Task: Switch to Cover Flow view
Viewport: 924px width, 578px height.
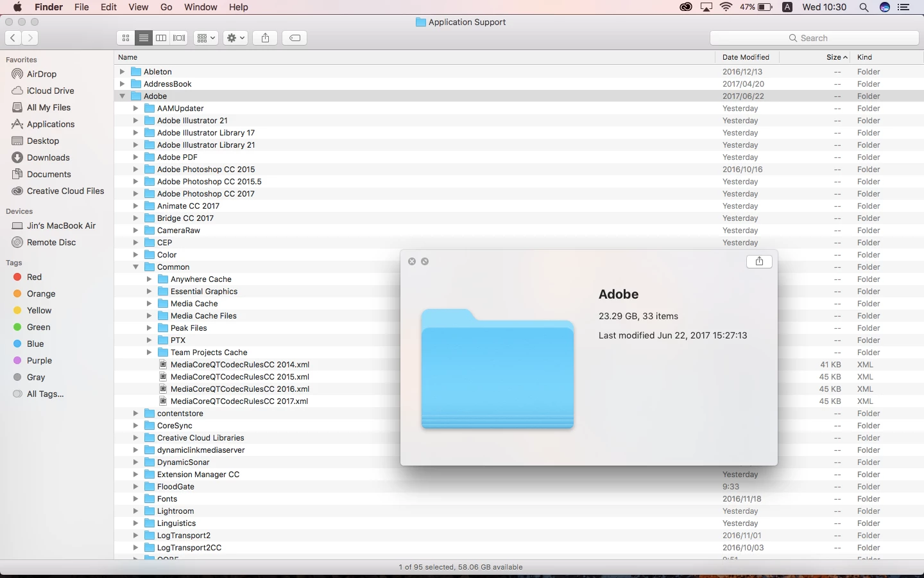Action: 180,38
